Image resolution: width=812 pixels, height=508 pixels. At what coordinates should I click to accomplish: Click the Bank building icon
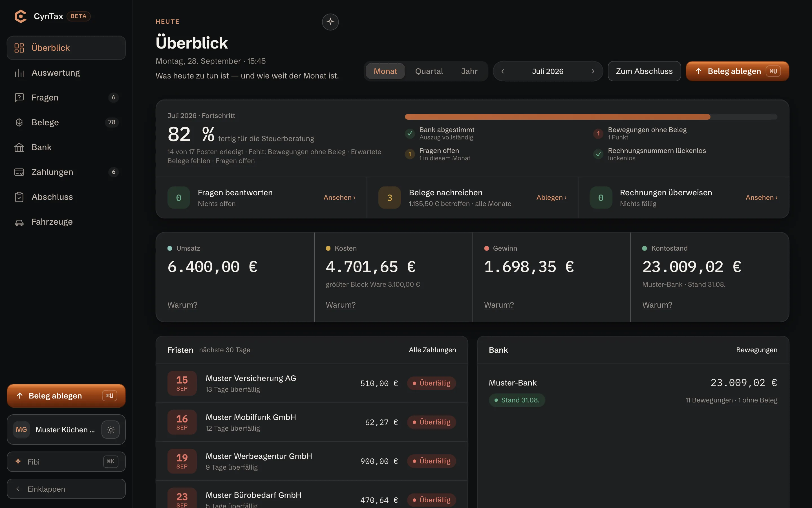point(19,147)
